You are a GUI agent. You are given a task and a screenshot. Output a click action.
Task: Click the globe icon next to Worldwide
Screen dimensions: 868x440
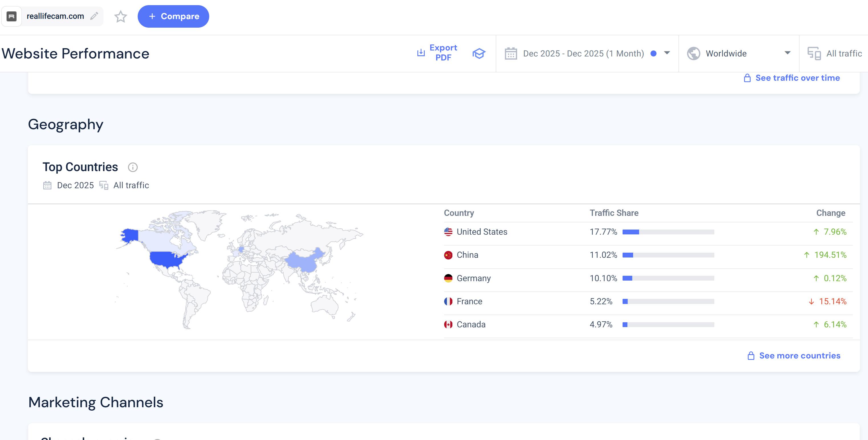[x=694, y=54]
